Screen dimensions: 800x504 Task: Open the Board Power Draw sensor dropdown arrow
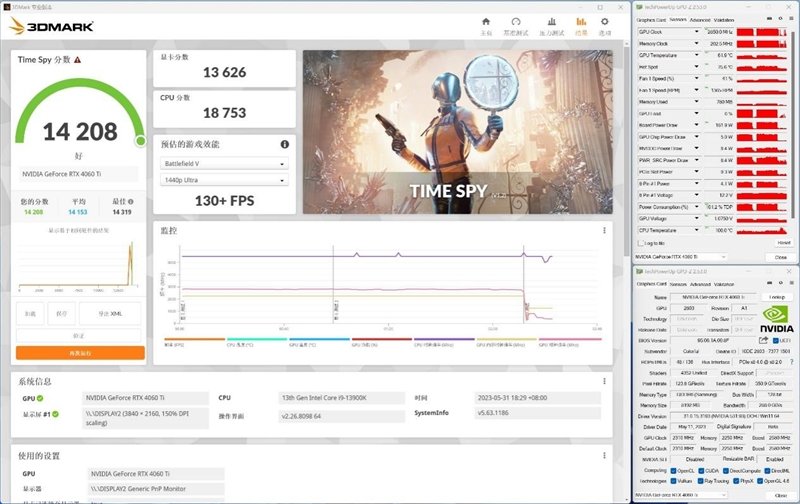[696, 125]
